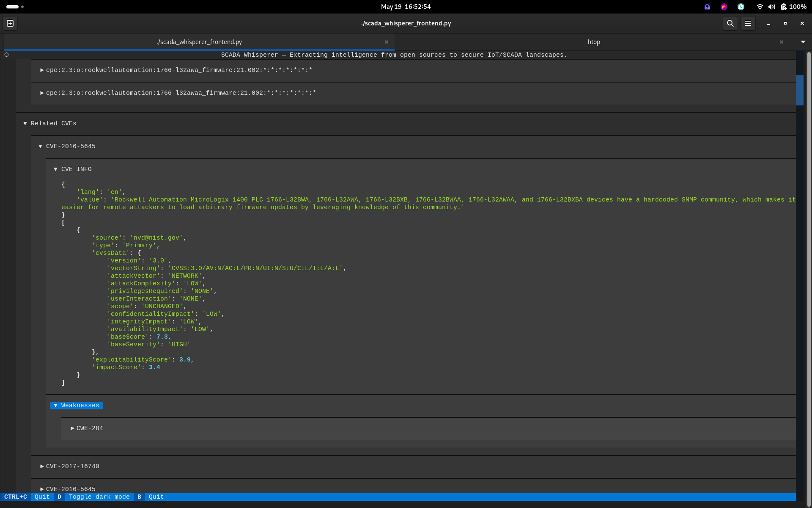This screenshot has height=508, width=812.
Task: Click the B Quit footer shortcut
Action: (151, 497)
